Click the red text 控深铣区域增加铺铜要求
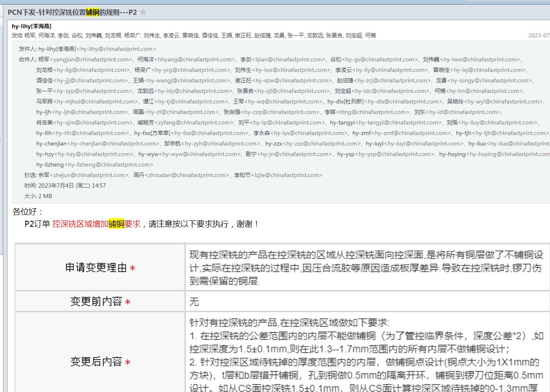The image size is (550, 392). click(x=96, y=224)
